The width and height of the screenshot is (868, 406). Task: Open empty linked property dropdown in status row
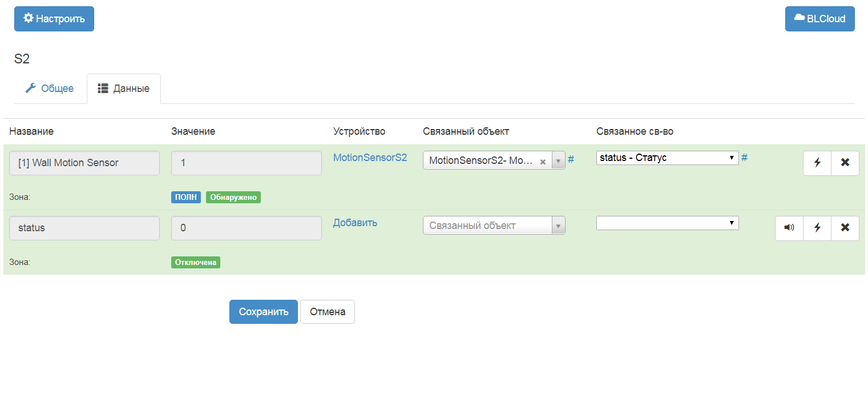[667, 223]
